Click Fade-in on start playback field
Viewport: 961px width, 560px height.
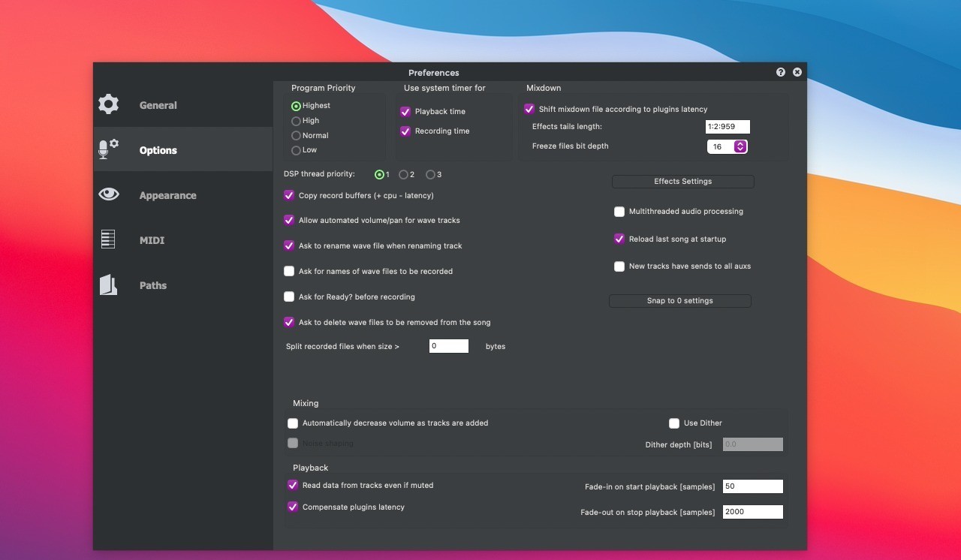tap(753, 486)
